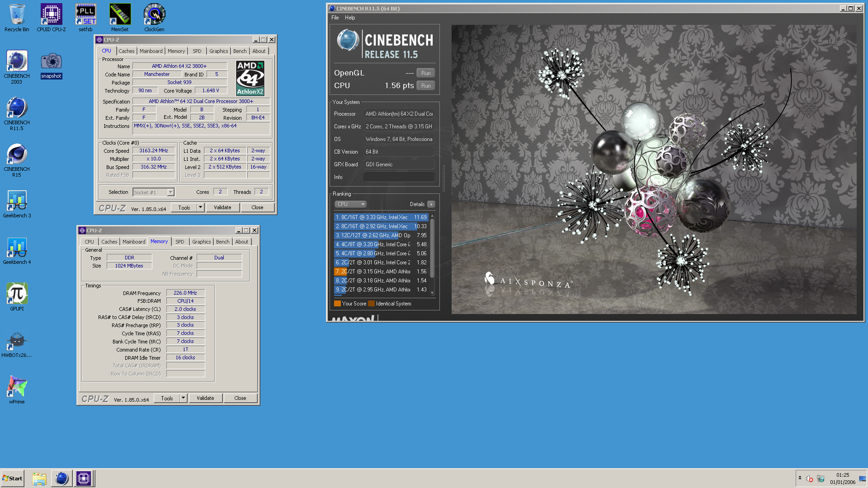Click Close button in lower CPU-Z window
Viewport: 868px width, 488px height.
point(240,398)
